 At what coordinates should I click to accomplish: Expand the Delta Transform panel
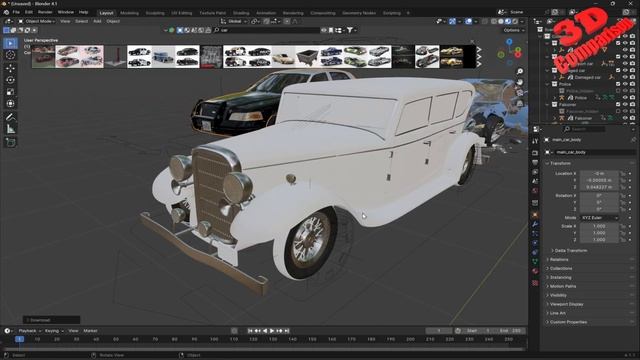pyautogui.click(x=571, y=251)
